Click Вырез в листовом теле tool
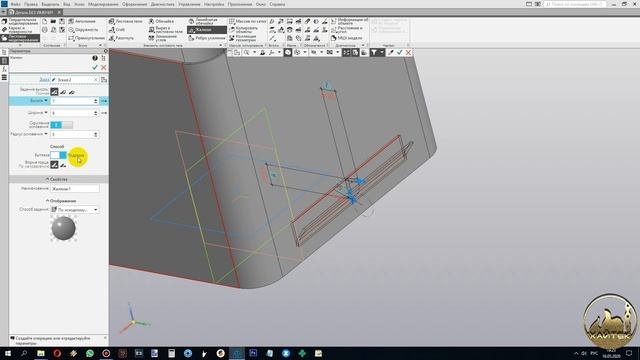This screenshot has height=360, width=640. coord(165,30)
